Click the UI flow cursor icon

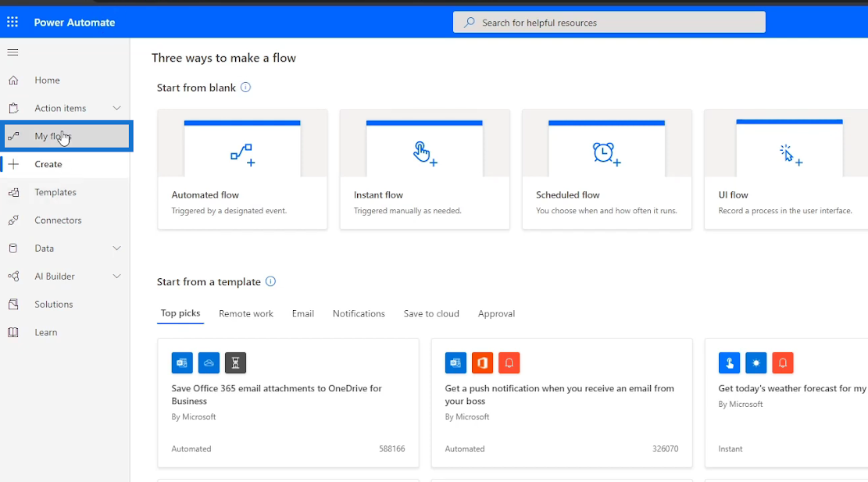[791, 155]
